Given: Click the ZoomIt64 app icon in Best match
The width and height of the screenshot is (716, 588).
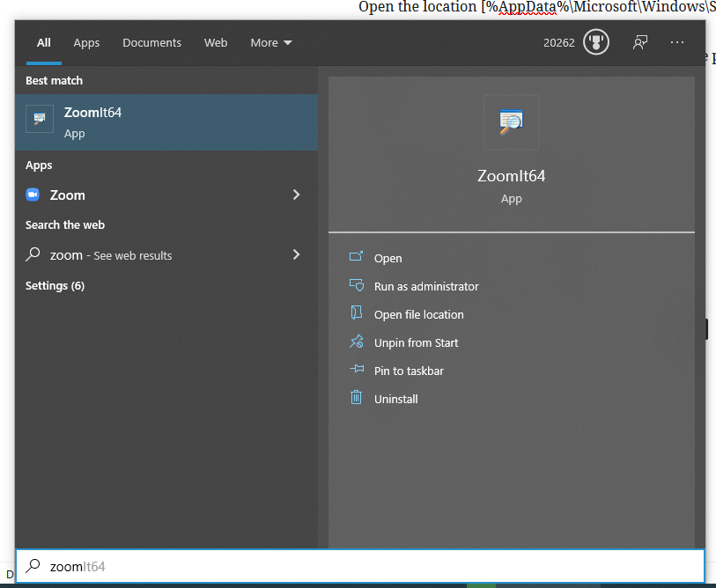Looking at the screenshot, I should coord(37,120).
